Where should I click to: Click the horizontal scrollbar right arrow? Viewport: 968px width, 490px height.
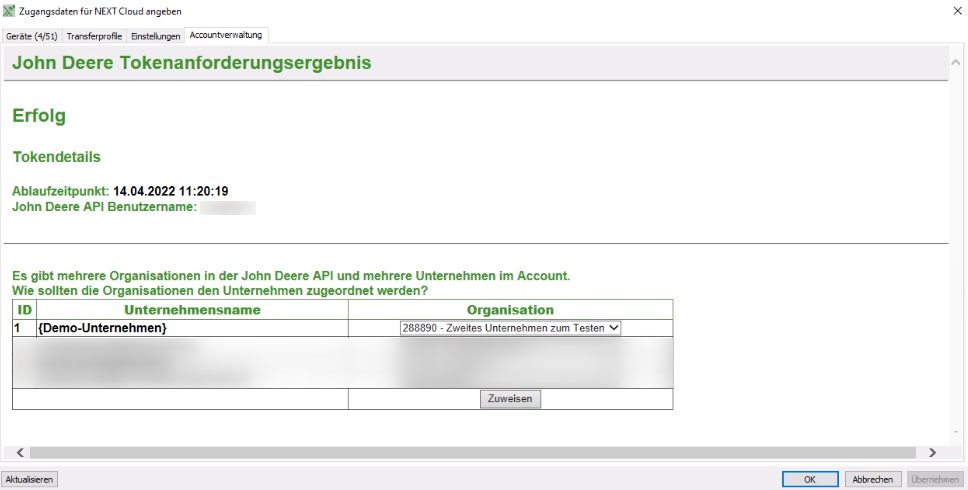(932, 453)
